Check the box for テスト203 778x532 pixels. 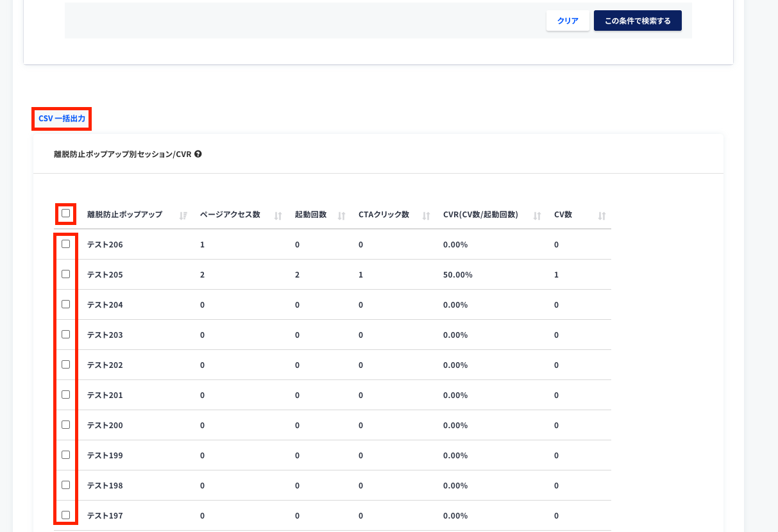(x=65, y=334)
